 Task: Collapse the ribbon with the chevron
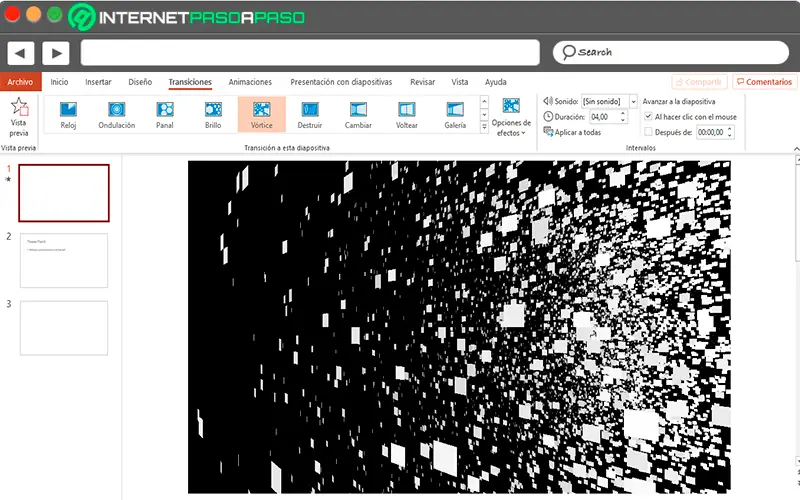pos(796,148)
